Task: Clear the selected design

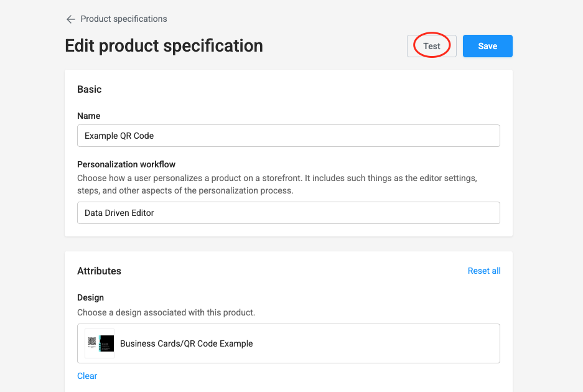Action: pos(87,376)
